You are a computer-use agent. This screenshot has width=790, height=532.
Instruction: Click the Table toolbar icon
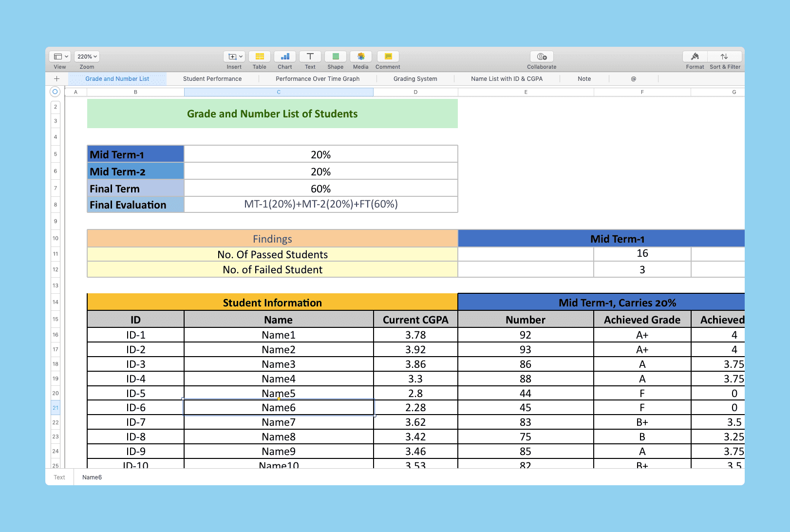click(x=260, y=57)
